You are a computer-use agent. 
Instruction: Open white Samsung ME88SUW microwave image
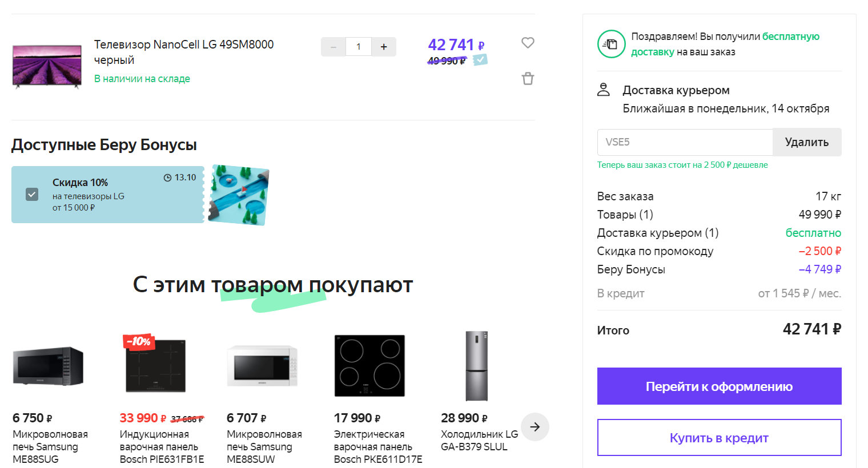(x=262, y=366)
